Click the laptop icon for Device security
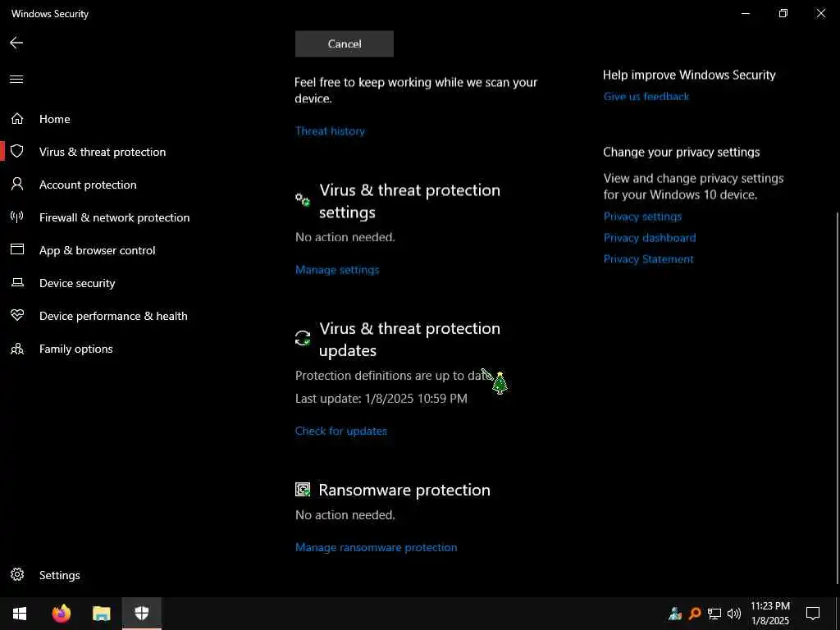This screenshot has width=840, height=630. point(17,282)
